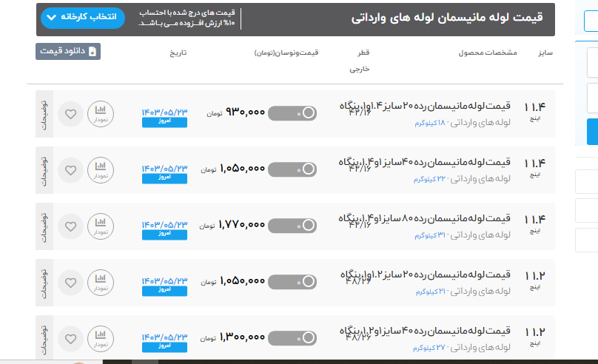Click heart icon on the 1,770,000 toman row
Viewport: 598px width, 364px height.
pyautogui.click(x=70, y=226)
